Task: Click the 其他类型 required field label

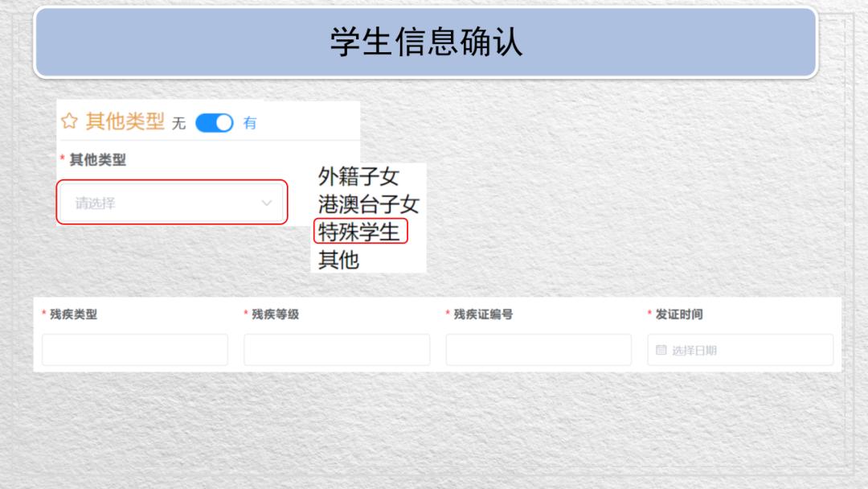Action: click(97, 160)
